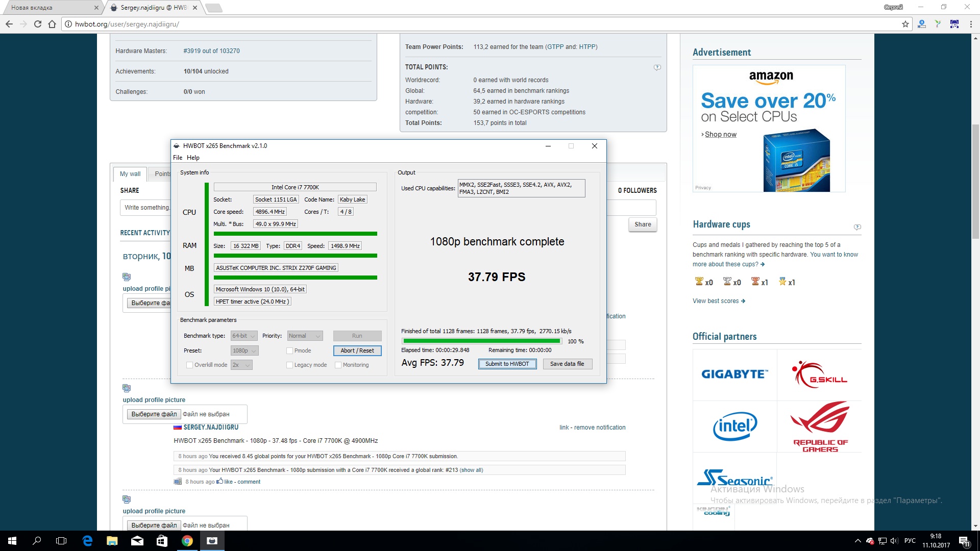The height and width of the screenshot is (551, 980).
Task: Close the Sergey.najdiigru HWBOT tab
Action: (196, 8)
